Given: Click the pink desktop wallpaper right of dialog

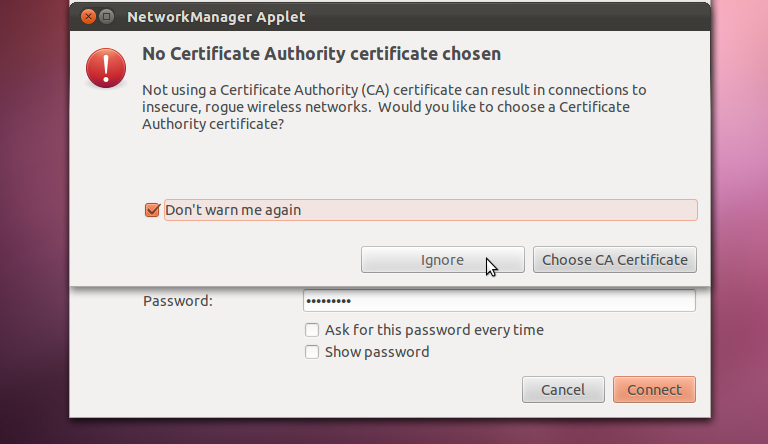Looking at the screenshot, I should point(740,221).
